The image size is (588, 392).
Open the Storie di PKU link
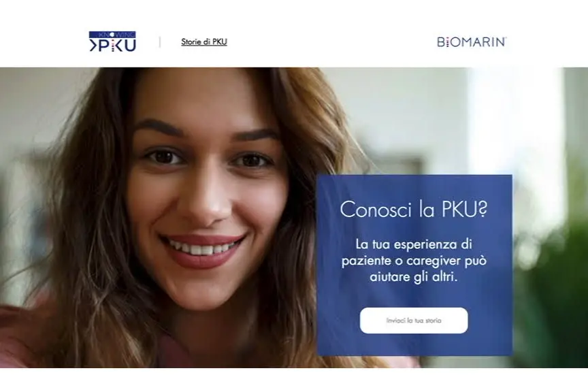(204, 42)
